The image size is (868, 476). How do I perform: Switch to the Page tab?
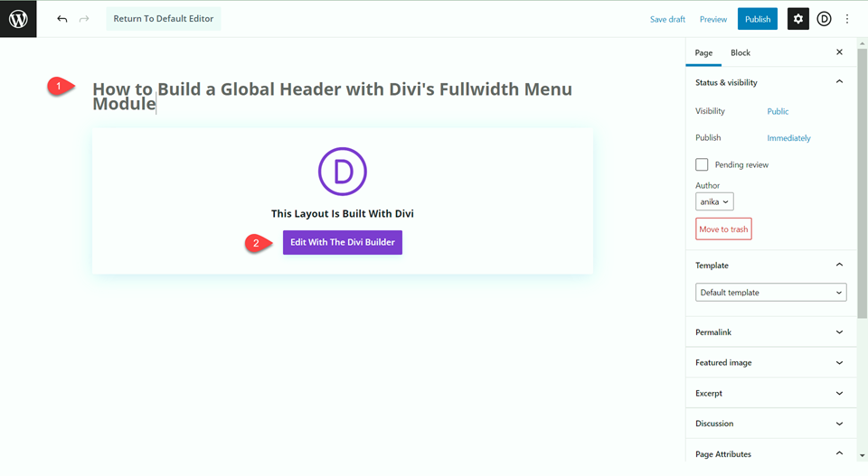(x=703, y=52)
